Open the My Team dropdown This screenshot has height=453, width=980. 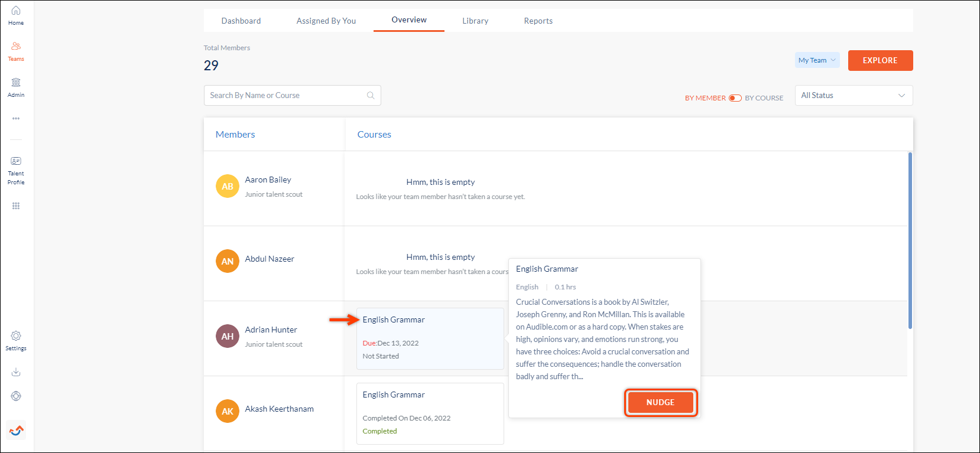[x=817, y=60]
